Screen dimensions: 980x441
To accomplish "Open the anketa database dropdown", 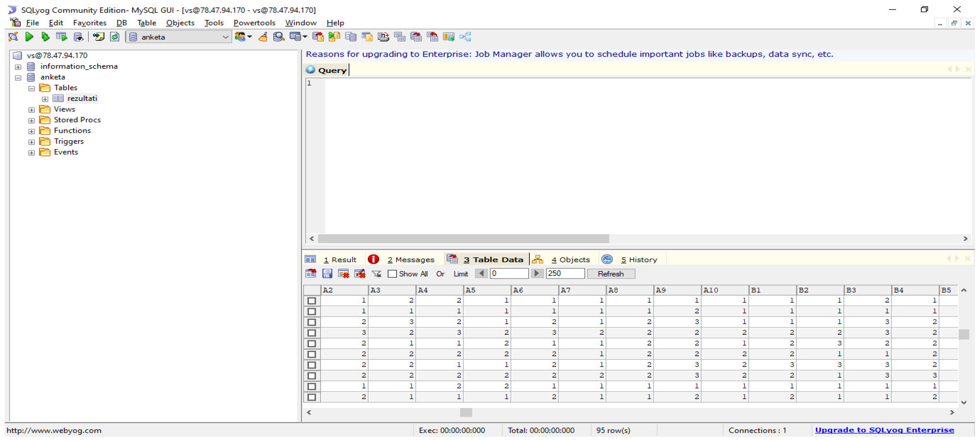I will [x=225, y=37].
